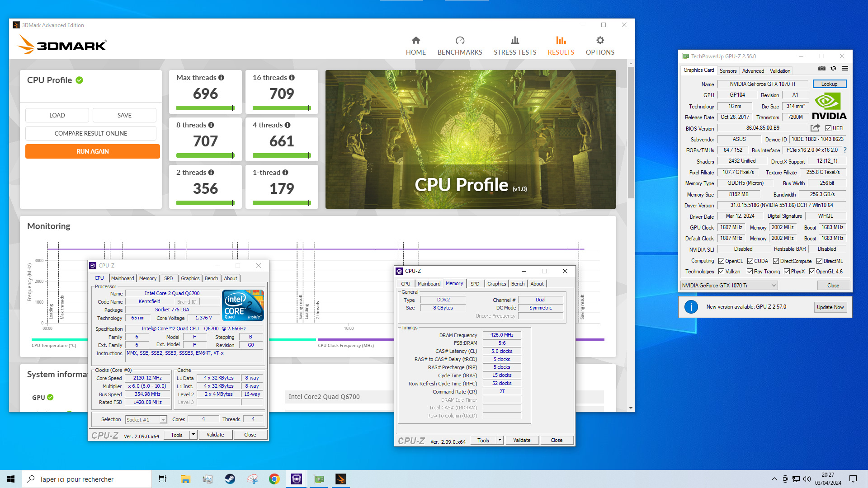Click the Close button in GPU-Z
Image resolution: width=868 pixels, height=488 pixels.
click(833, 286)
